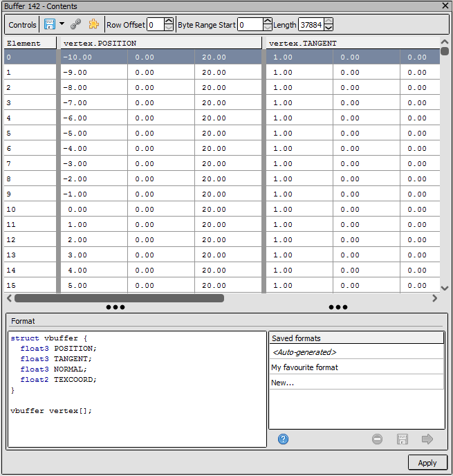Image resolution: width=453 pixels, height=476 pixels.
Task: Click inside the struct format text editor
Action: [x=137, y=390]
